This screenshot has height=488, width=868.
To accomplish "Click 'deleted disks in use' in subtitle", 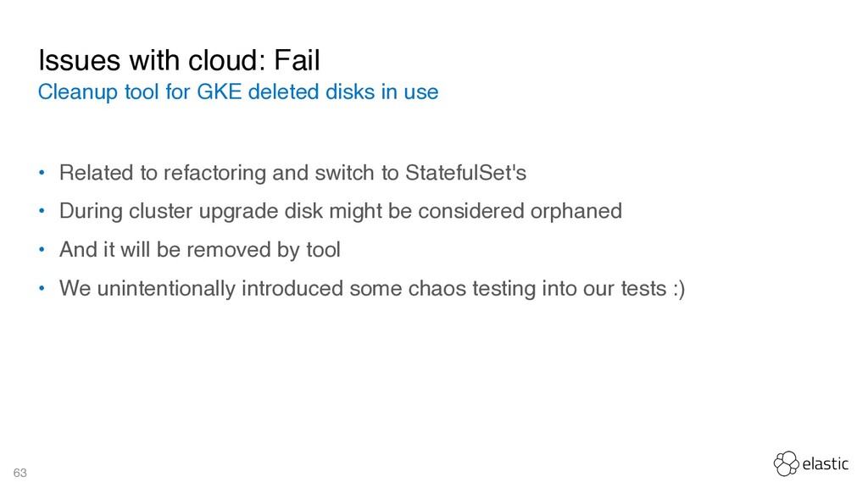I will point(343,91).
